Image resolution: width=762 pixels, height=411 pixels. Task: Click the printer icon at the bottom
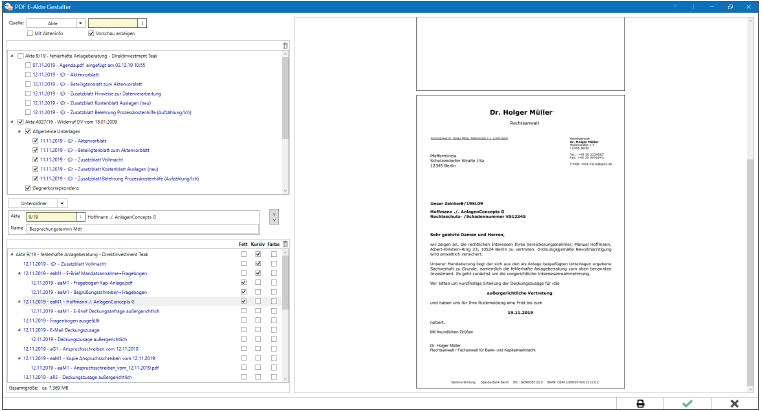click(640, 404)
